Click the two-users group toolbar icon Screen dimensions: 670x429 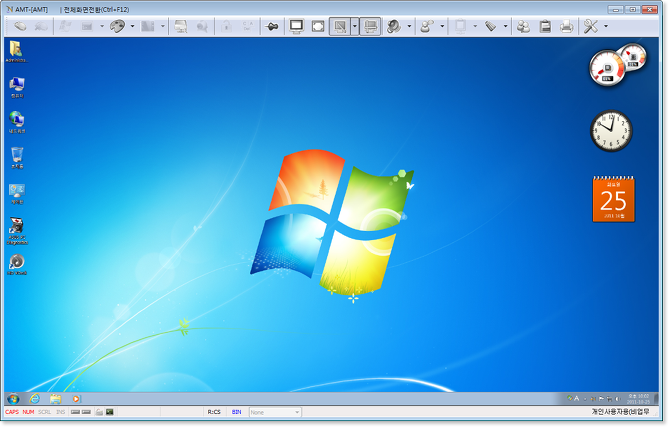(x=523, y=26)
